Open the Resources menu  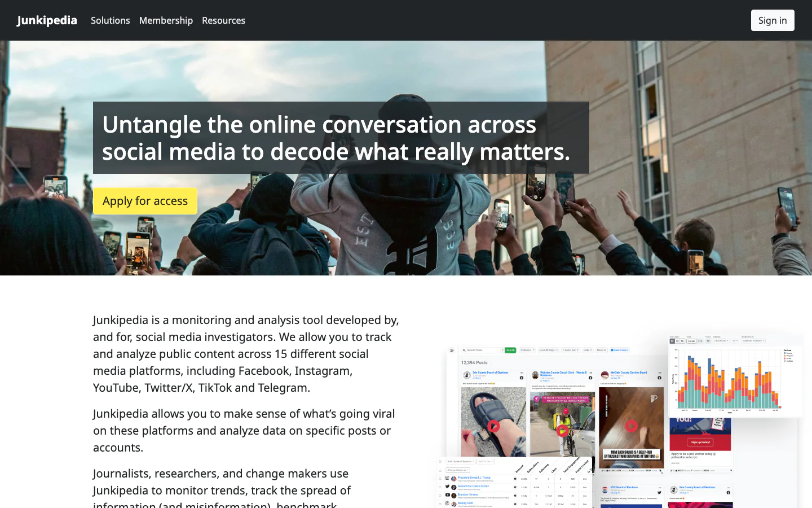[223, 20]
